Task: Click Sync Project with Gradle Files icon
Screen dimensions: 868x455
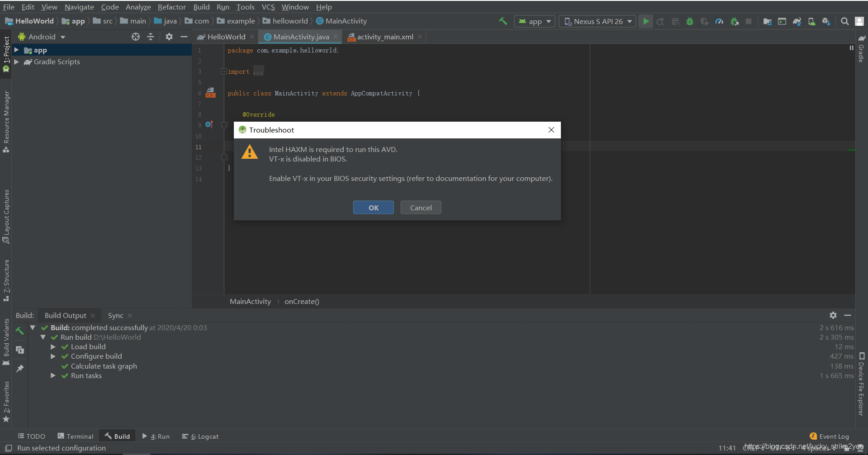Action: coord(797,21)
